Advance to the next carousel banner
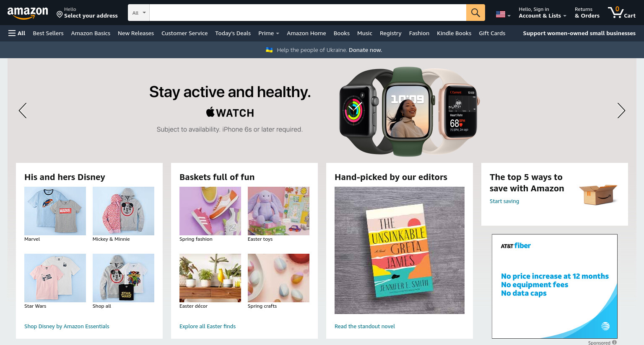Screen dimensions: 644x345 621,111
